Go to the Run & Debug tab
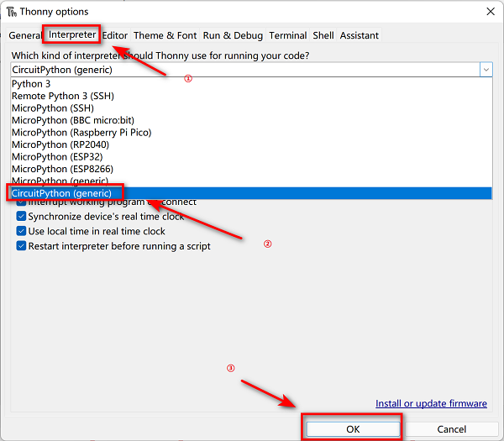This screenshot has width=504, height=441. pyautogui.click(x=233, y=35)
